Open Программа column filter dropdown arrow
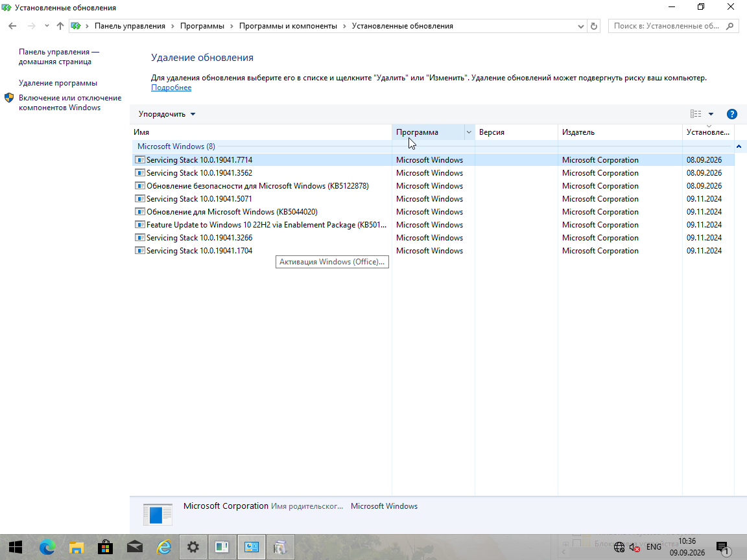The height and width of the screenshot is (560, 747). (469, 132)
